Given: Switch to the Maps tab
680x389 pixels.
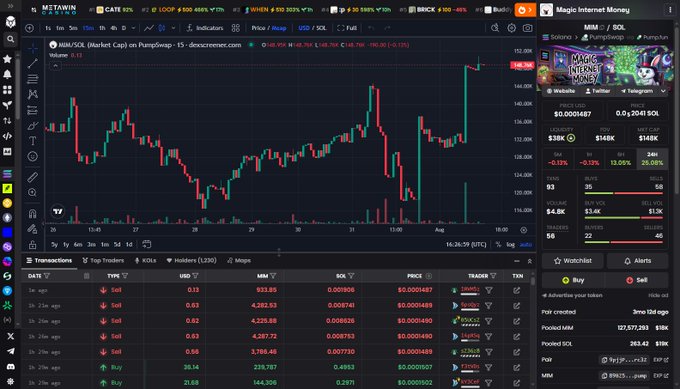Looking at the screenshot, I should click(x=239, y=261).
